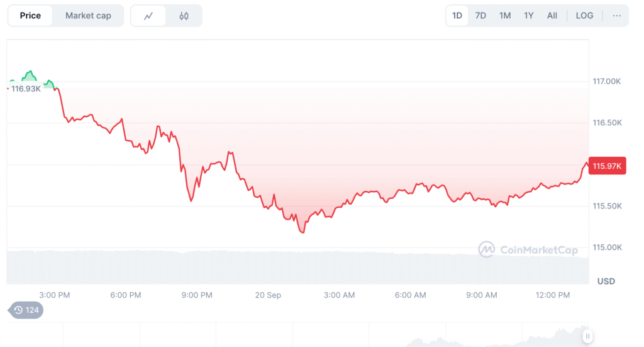Set time range to 1D

tap(457, 16)
